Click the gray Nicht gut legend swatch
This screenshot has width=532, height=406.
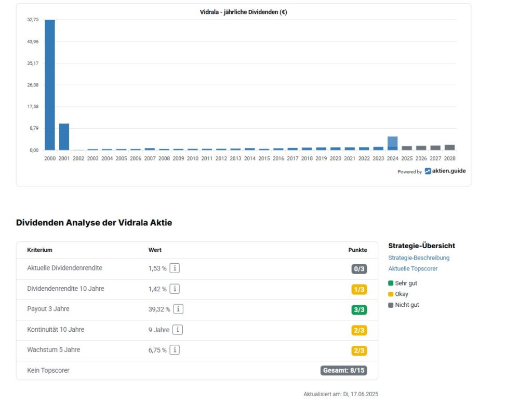pyautogui.click(x=391, y=305)
